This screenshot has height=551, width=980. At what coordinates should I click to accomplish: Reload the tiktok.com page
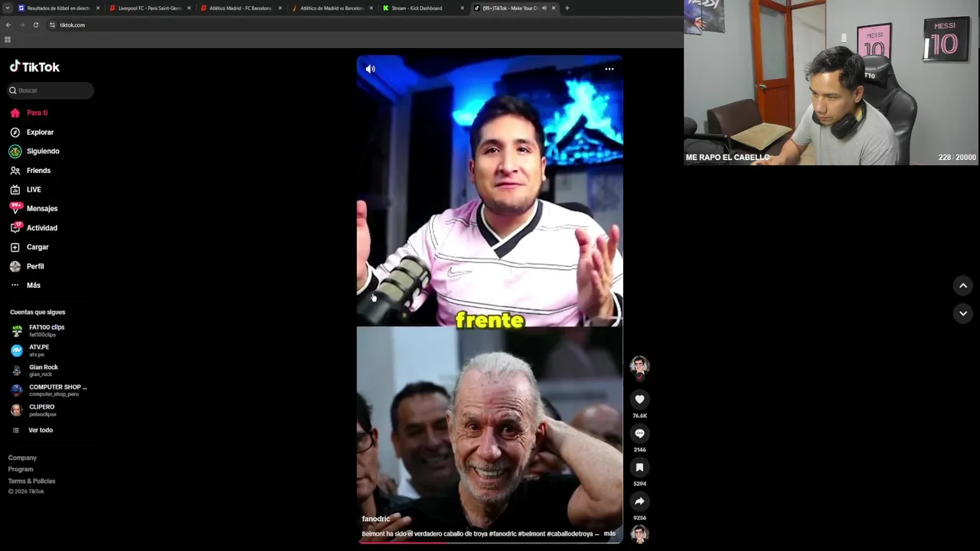tap(35, 24)
